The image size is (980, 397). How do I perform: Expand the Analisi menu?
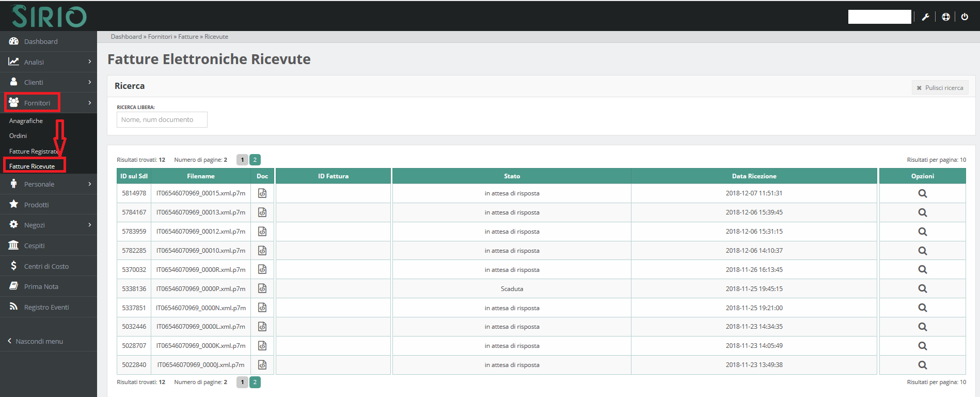[x=48, y=62]
